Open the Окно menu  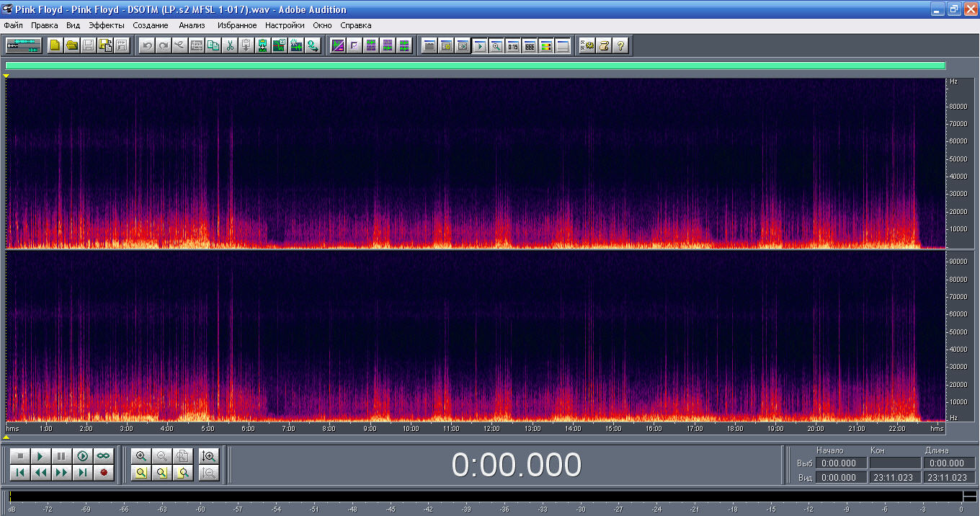tap(322, 25)
